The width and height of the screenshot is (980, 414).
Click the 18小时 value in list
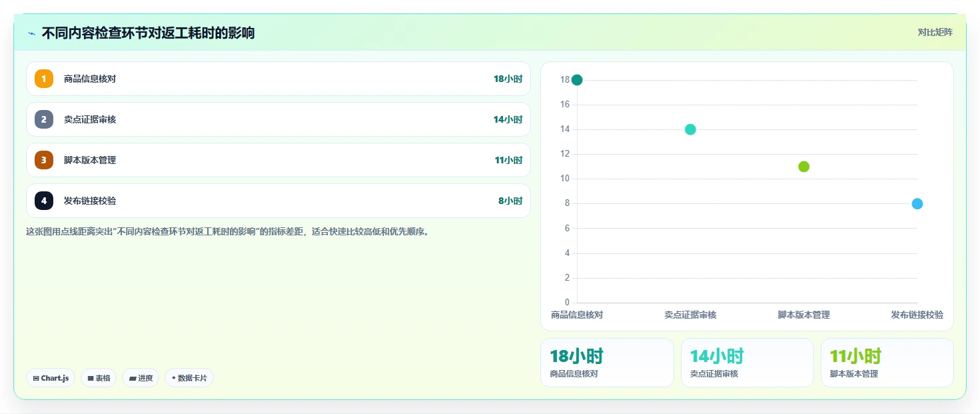[x=508, y=79]
